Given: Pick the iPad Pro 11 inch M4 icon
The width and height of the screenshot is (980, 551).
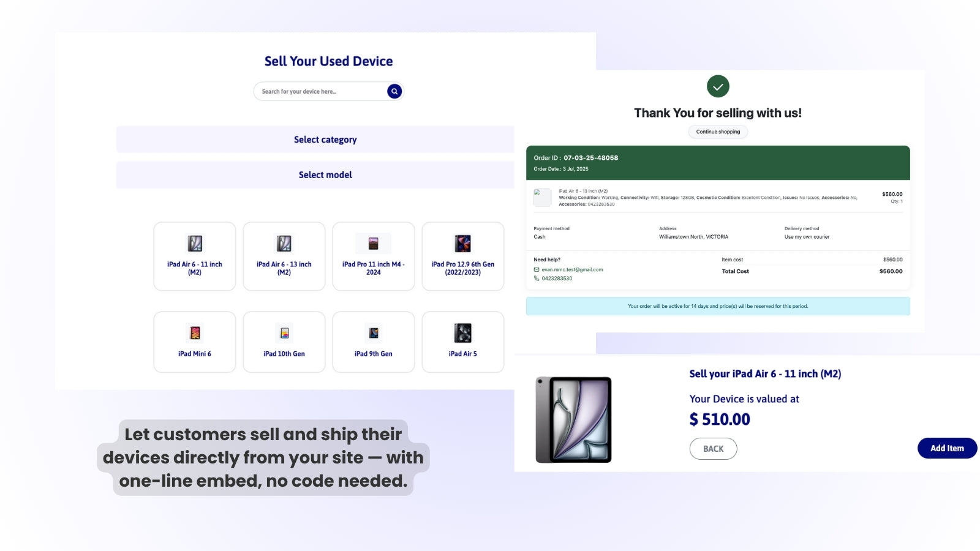Looking at the screenshot, I should (374, 243).
